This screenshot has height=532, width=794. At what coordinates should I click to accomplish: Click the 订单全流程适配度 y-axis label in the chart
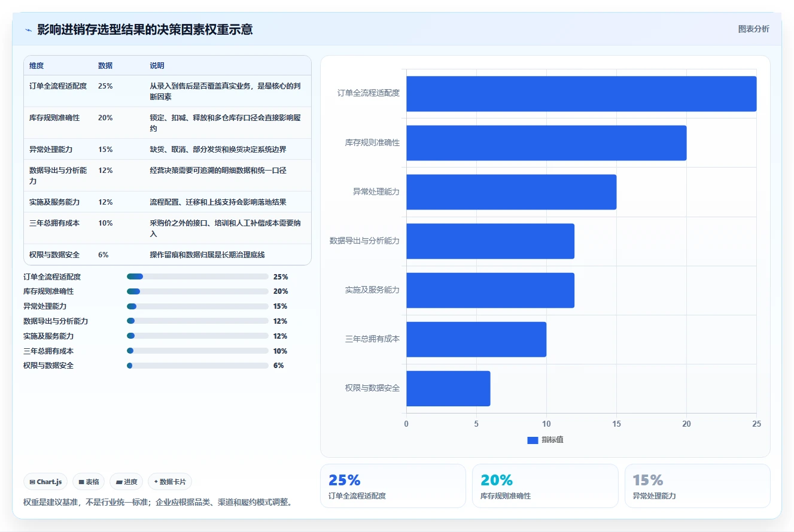(x=369, y=93)
